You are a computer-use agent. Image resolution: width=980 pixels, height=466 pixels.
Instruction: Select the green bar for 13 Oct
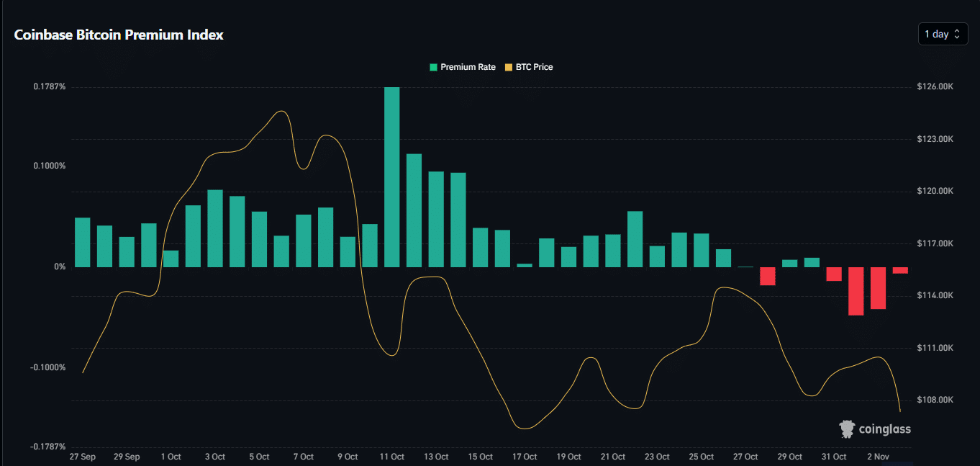point(436,219)
